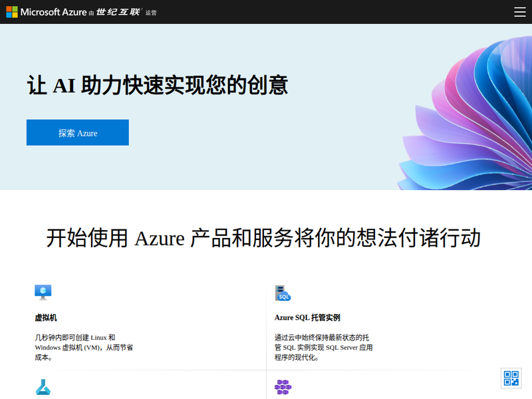Viewport: 532px width, 399px height.
Task: Click the virtual machine monitor icon
Action: tap(43, 292)
